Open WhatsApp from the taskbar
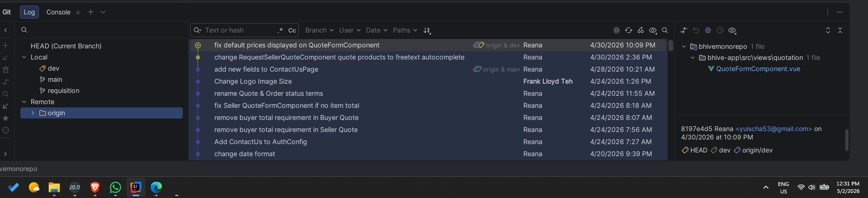Image resolution: width=868 pixels, height=198 pixels. (116, 187)
